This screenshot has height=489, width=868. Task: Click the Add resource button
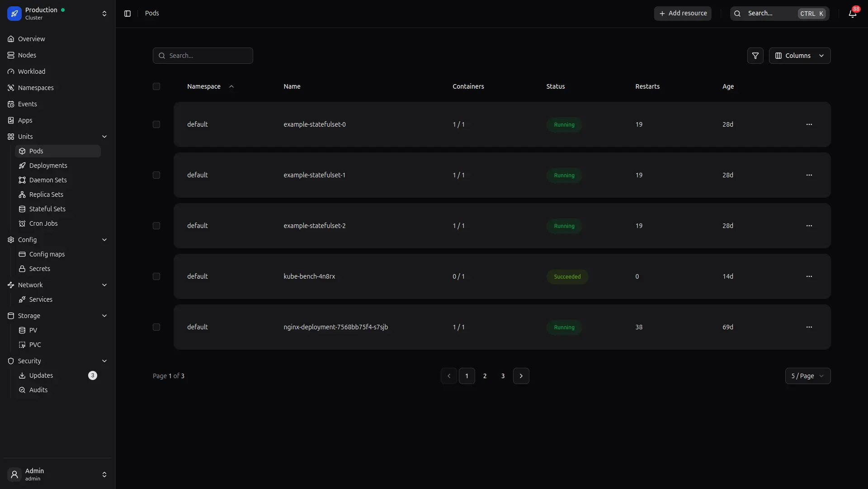(683, 13)
